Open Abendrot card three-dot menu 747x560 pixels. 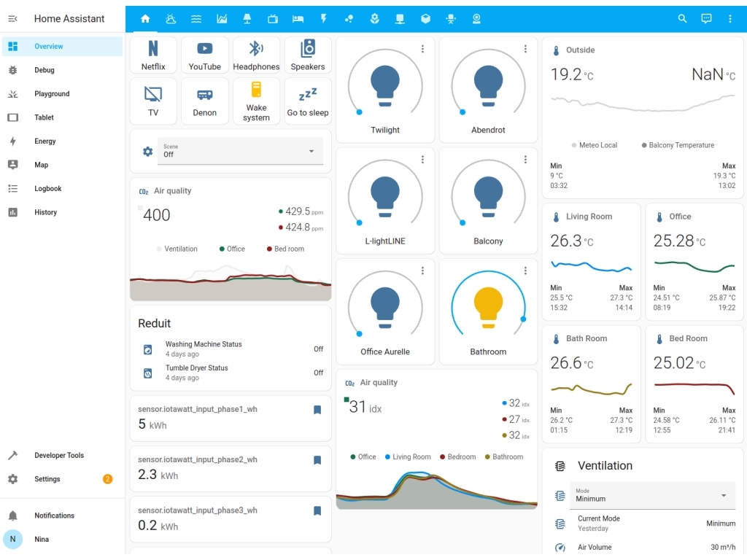[525, 49]
